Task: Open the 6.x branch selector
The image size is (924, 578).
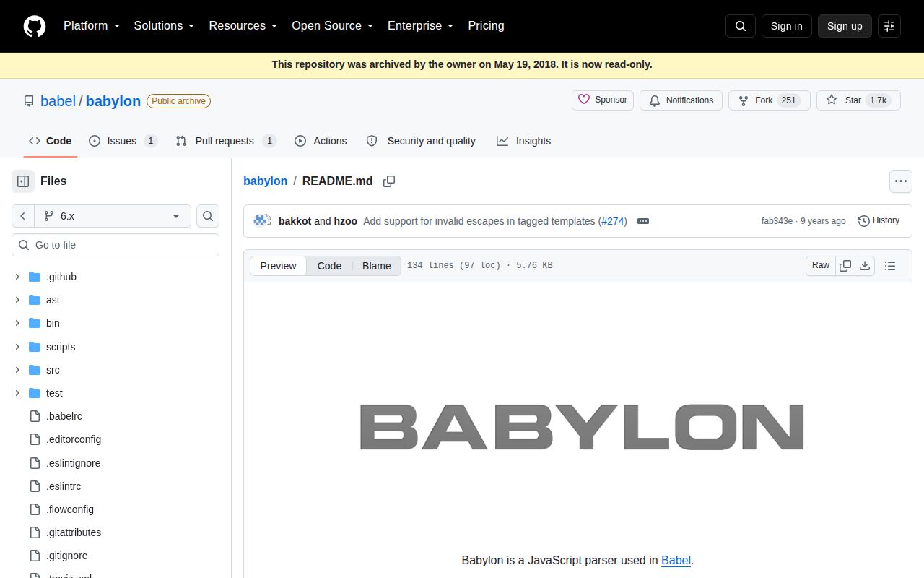Action: click(113, 216)
